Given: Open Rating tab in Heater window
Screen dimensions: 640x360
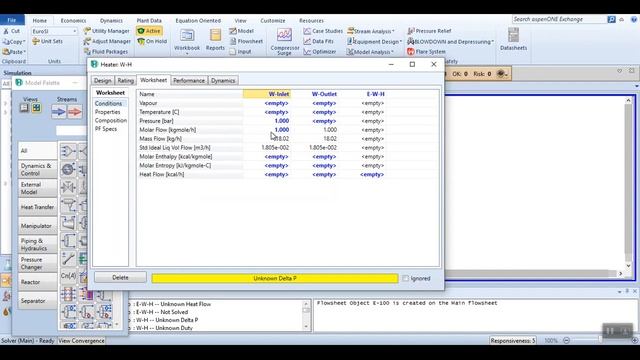Looking at the screenshot, I should coord(125,80).
